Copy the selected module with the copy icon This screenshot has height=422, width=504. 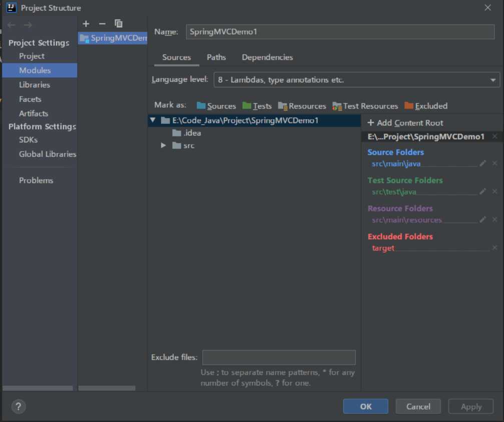tap(119, 23)
